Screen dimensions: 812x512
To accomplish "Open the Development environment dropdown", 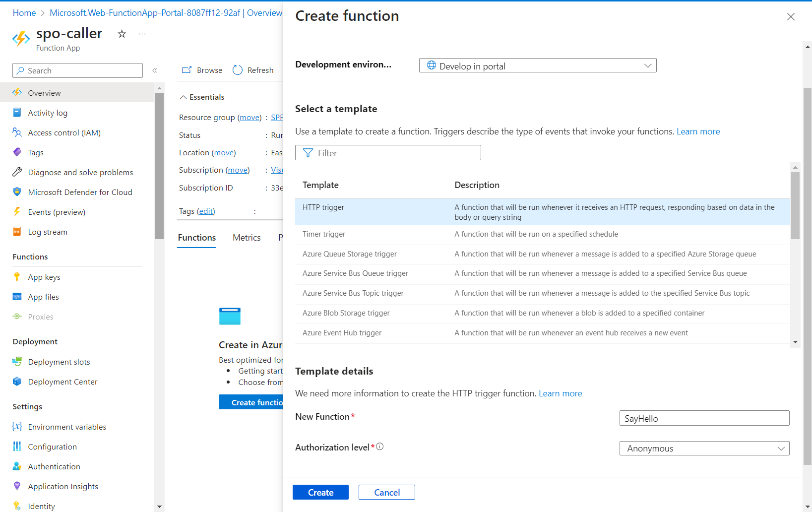I will click(537, 65).
